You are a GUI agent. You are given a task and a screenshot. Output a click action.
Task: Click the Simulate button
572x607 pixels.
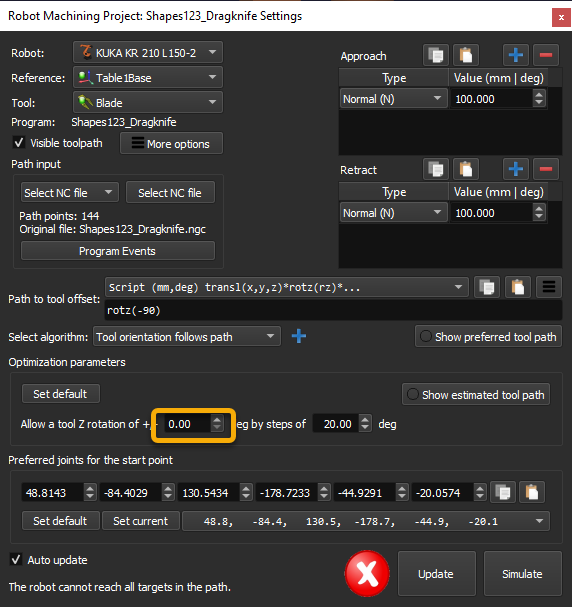click(x=522, y=573)
